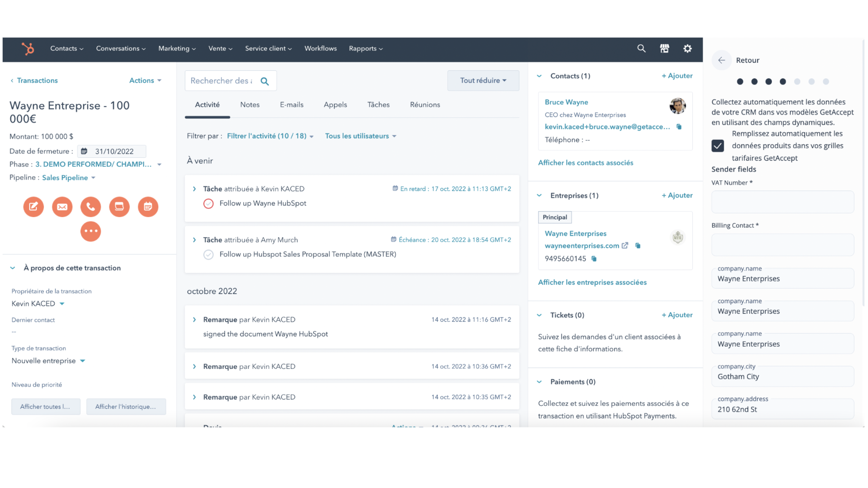The width and height of the screenshot is (868, 488).
Task: Complete Follow up Hubspot Sales Proposal task
Action: coord(208,255)
